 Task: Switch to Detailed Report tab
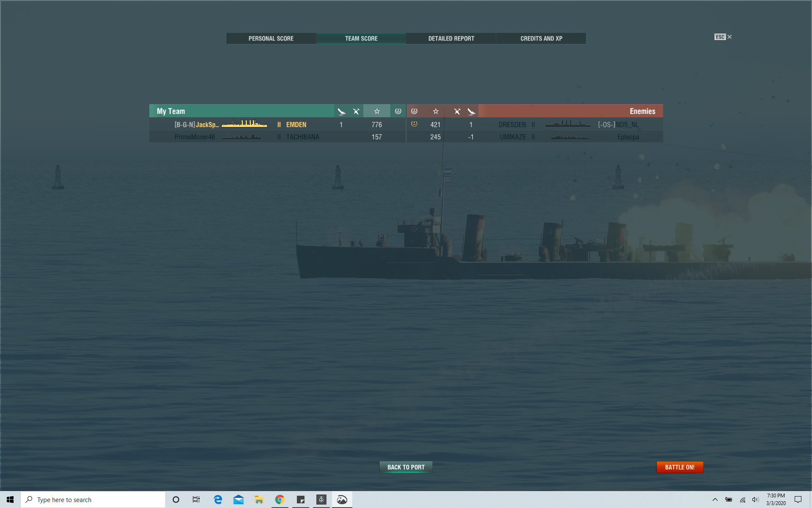pos(451,39)
